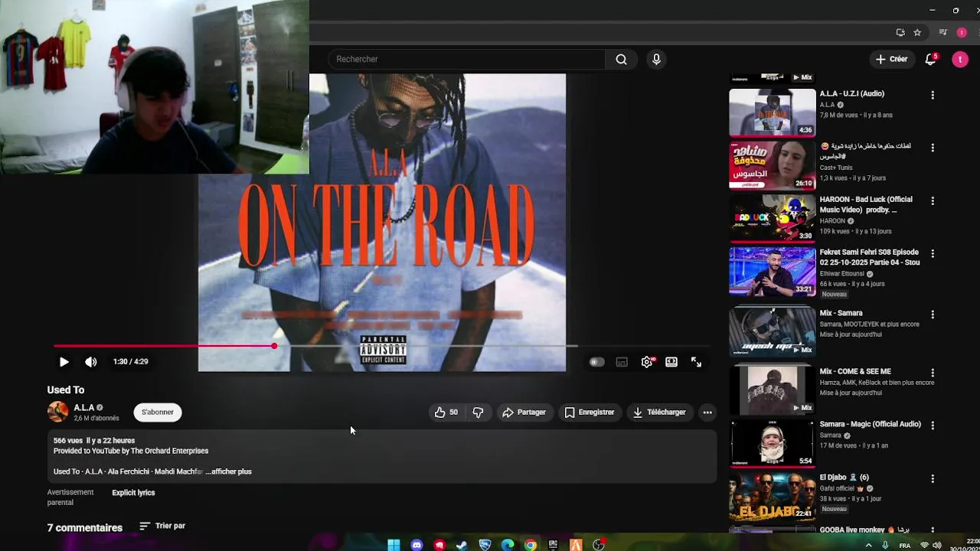
Task: Click the Used To video title
Action: pos(66,390)
